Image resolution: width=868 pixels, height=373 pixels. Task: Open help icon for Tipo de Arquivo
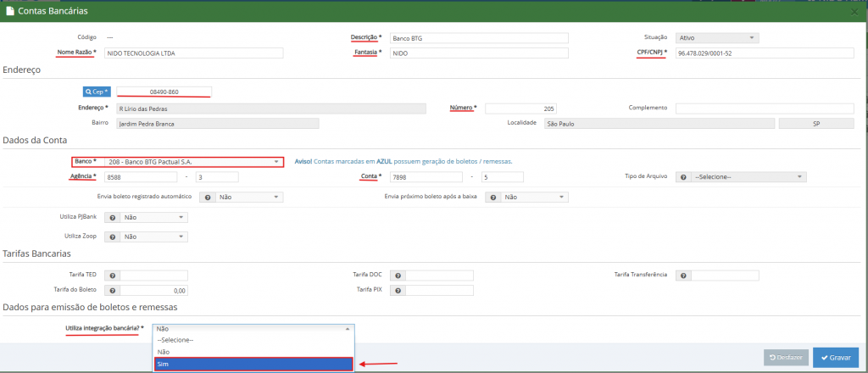point(684,177)
